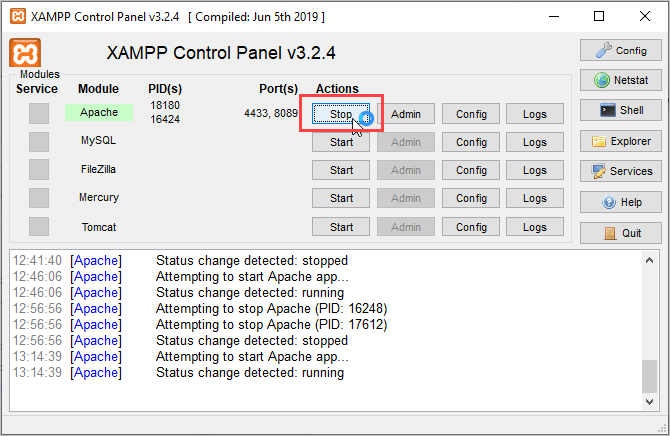Image resolution: width=670 pixels, height=436 pixels.
Task: Open Netstat with the globe icon
Action: (620, 80)
